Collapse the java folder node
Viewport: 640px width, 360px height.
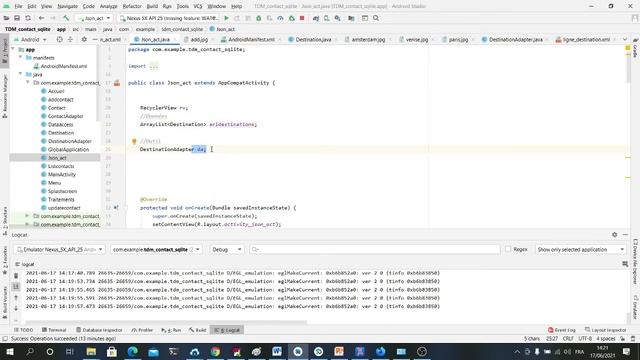(x=20, y=74)
